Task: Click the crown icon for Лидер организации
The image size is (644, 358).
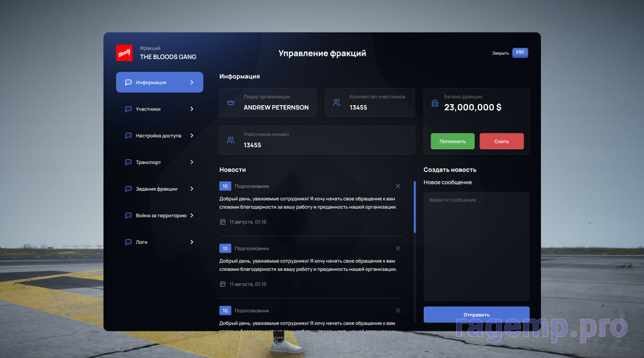Action: coord(230,103)
